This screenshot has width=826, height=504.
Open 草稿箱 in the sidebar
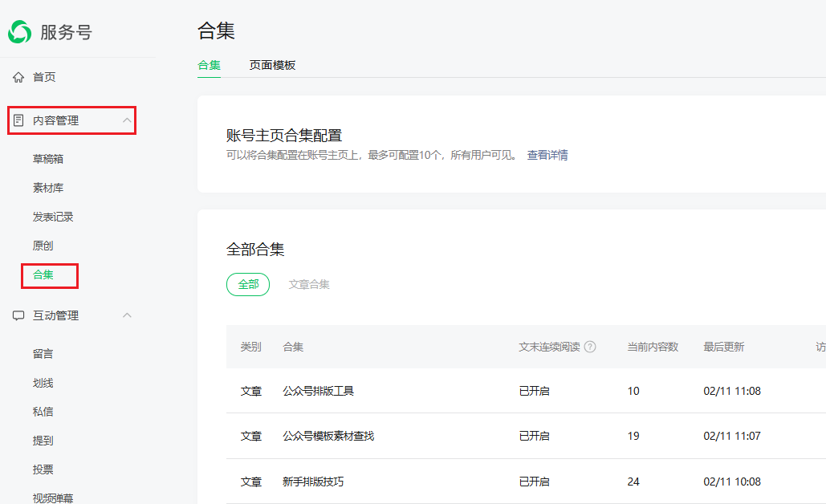click(48, 159)
